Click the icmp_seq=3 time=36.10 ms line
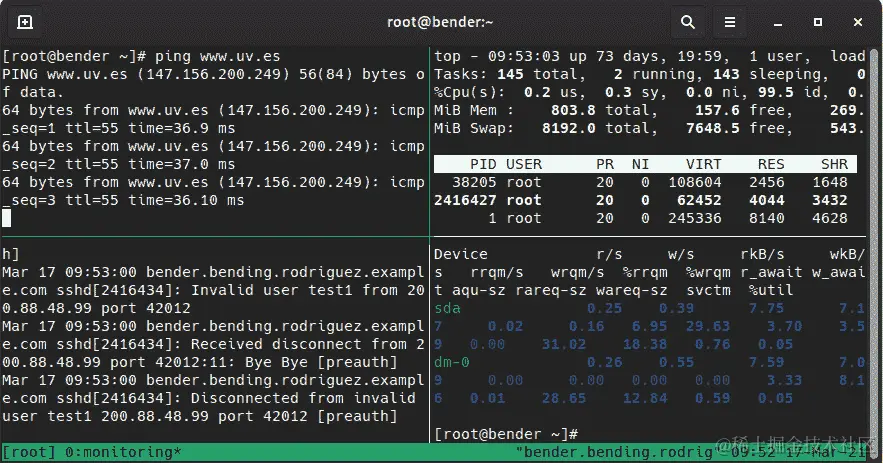Image resolution: width=883 pixels, height=463 pixels. (x=123, y=201)
